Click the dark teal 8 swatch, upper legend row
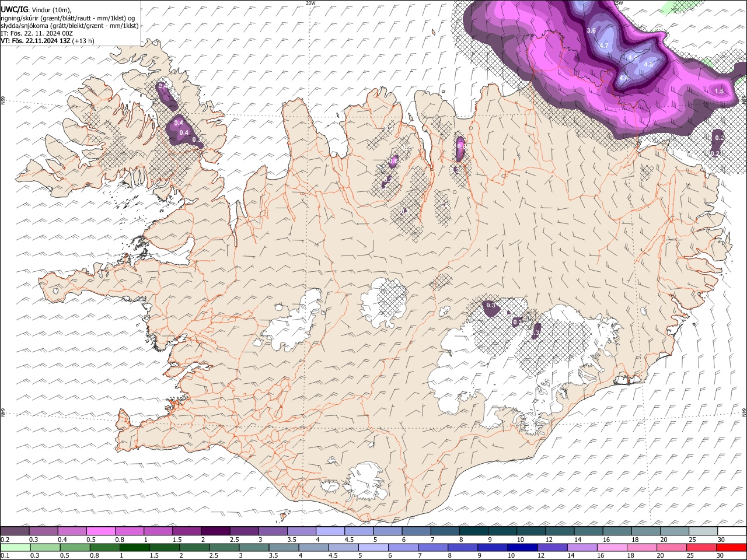 pos(473,531)
